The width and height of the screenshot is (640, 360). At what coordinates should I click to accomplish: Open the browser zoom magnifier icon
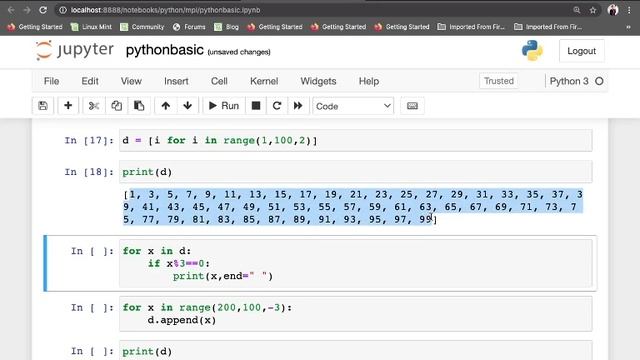tap(576, 10)
